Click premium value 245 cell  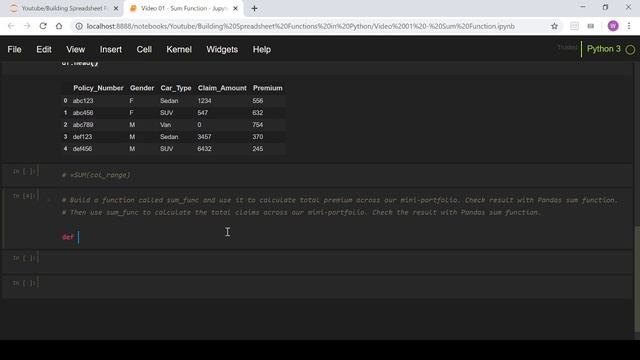(258, 149)
